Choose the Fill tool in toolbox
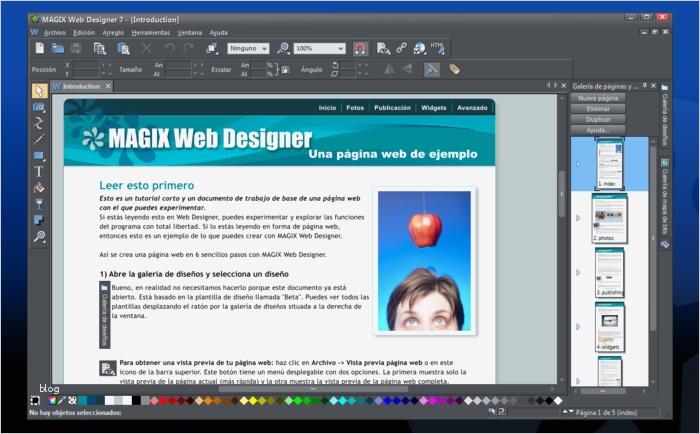700x434 pixels. pos(39,187)
